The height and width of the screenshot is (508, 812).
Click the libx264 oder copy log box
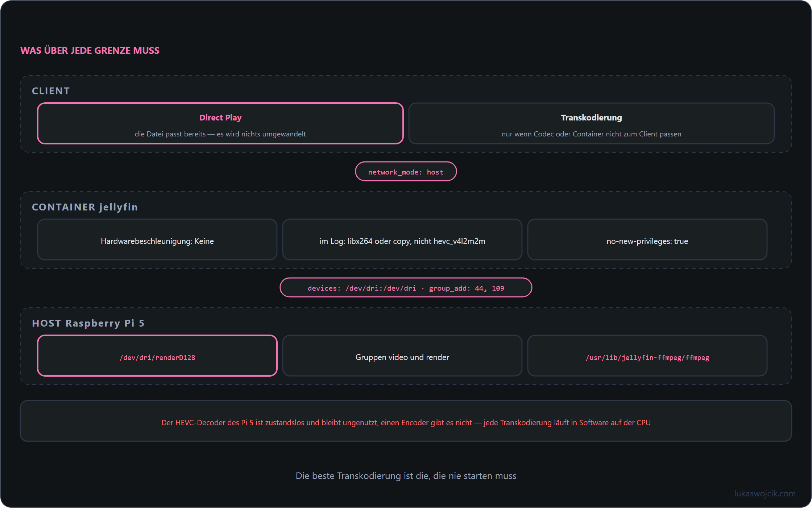pyautogui.click(x=402, y=239)
